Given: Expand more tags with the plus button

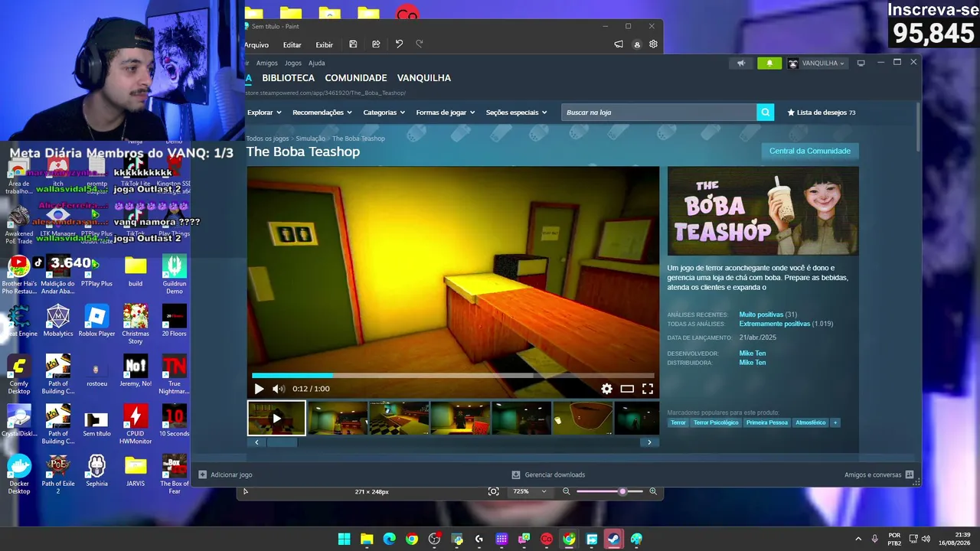Looking at the screenshot, I should (835, 422).
